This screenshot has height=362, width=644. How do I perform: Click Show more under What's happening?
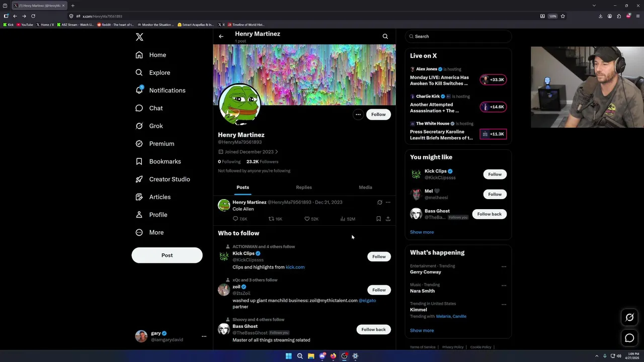pyautogui.click(x=422, y=331)
